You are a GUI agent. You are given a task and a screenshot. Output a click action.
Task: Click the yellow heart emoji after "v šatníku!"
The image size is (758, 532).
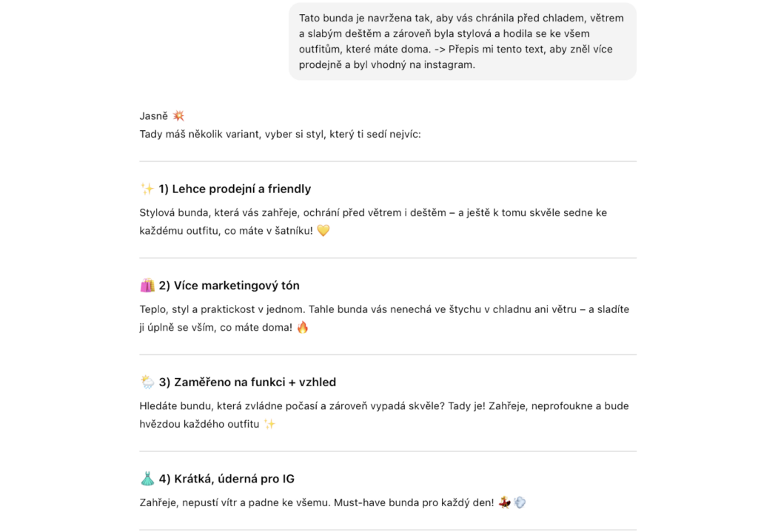click(323, 230)
